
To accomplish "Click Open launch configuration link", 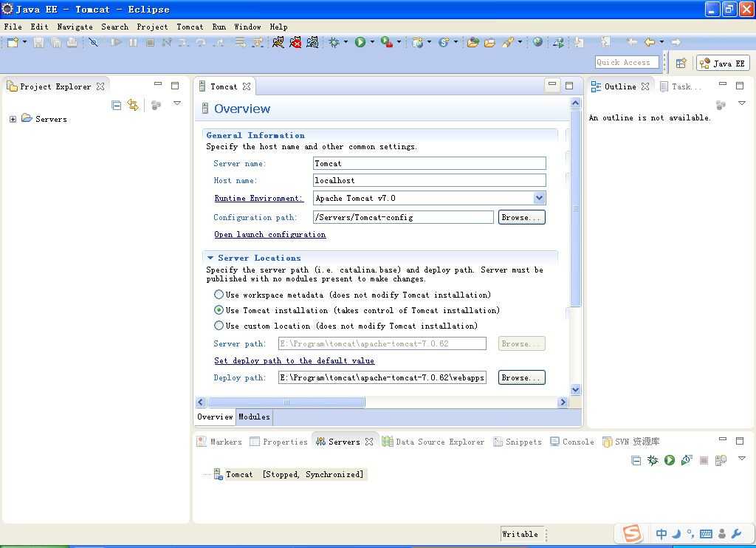I will coord(270,234).
